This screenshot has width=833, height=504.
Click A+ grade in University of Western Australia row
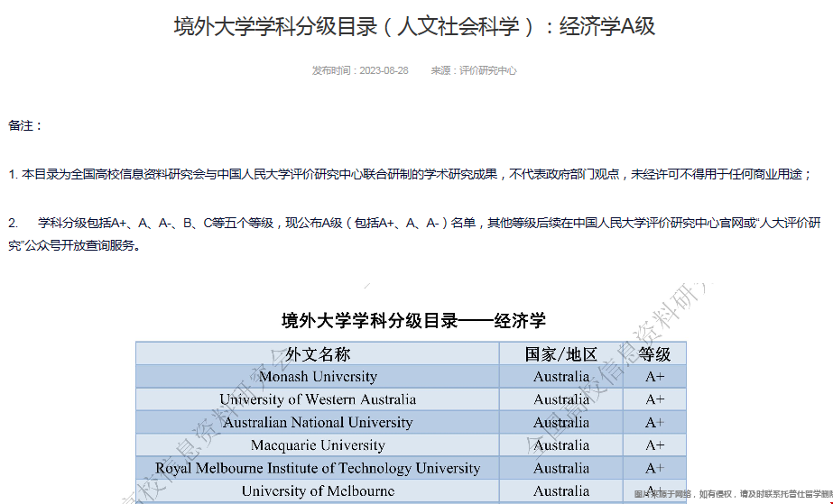(654, 399)
